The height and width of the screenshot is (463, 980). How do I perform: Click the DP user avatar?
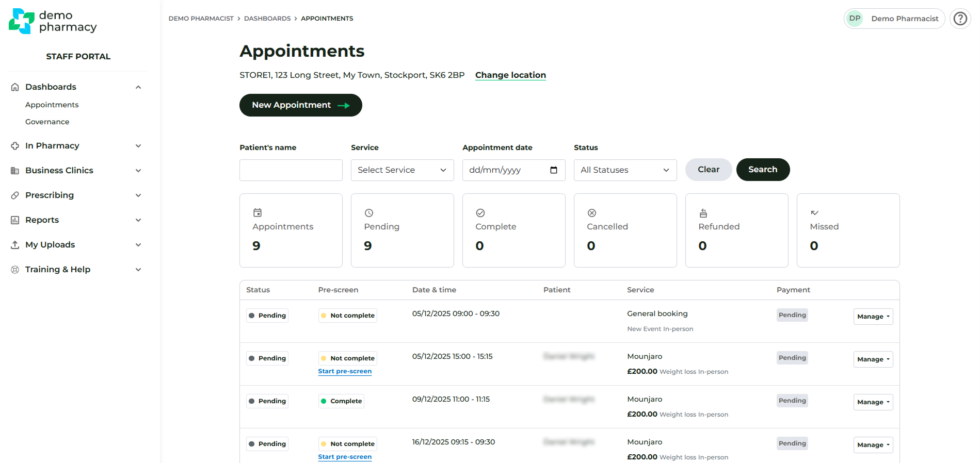(x=855, y=19)
